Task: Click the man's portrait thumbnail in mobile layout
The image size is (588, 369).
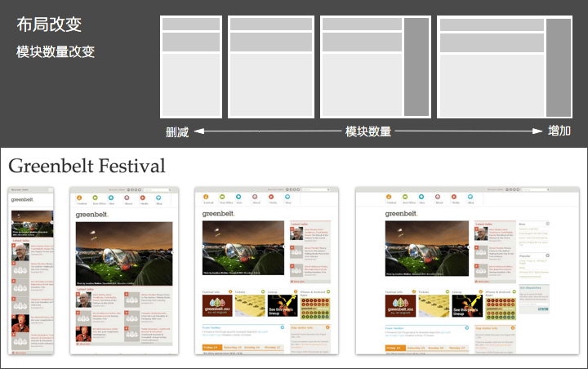Action: tap(20, 252)
